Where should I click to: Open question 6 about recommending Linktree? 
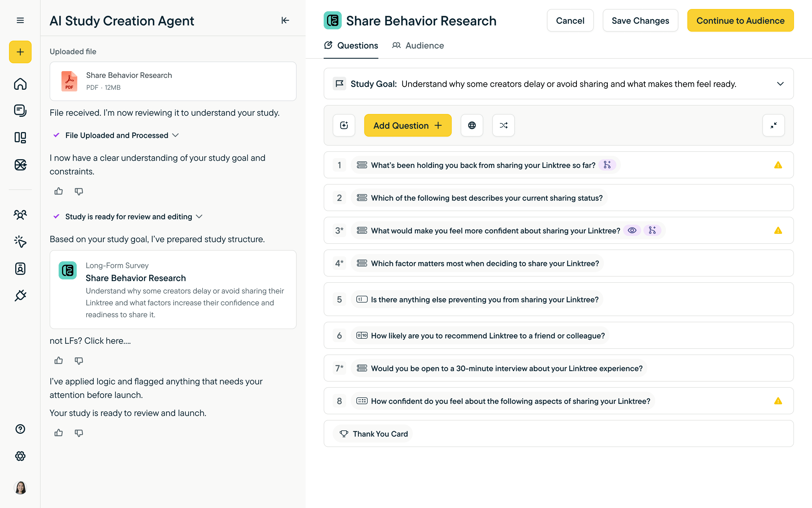click(x=558, y=335)
